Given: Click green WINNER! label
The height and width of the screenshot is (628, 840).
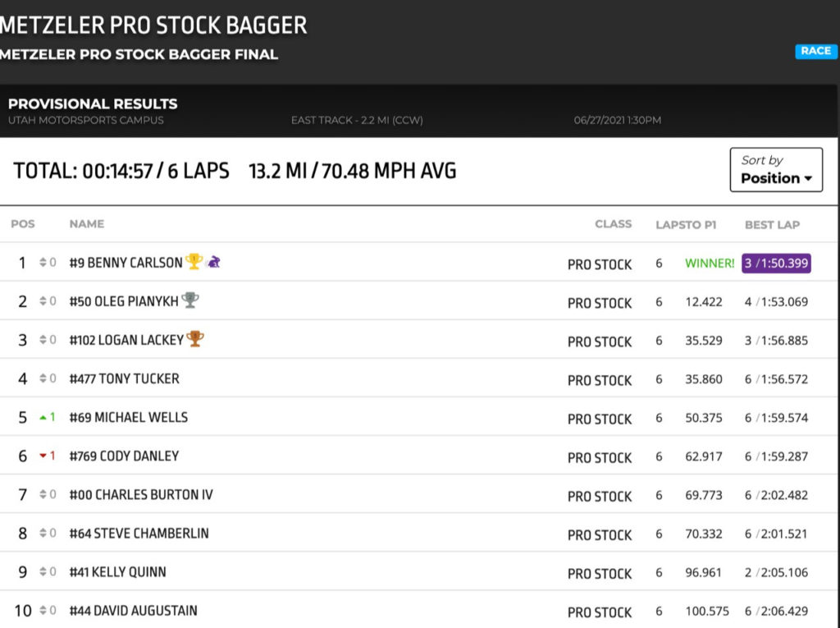Looking at the screenshot, I should pos(710,264).
